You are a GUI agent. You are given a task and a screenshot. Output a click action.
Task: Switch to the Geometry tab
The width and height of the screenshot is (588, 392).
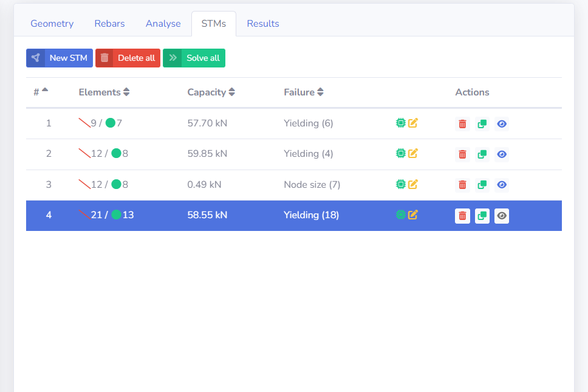pos(52,23)
